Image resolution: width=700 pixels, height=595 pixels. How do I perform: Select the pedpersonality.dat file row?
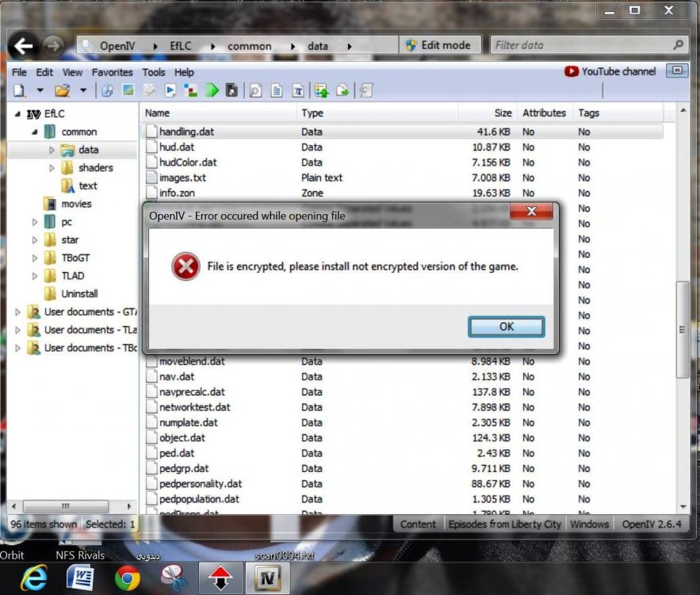402,484
